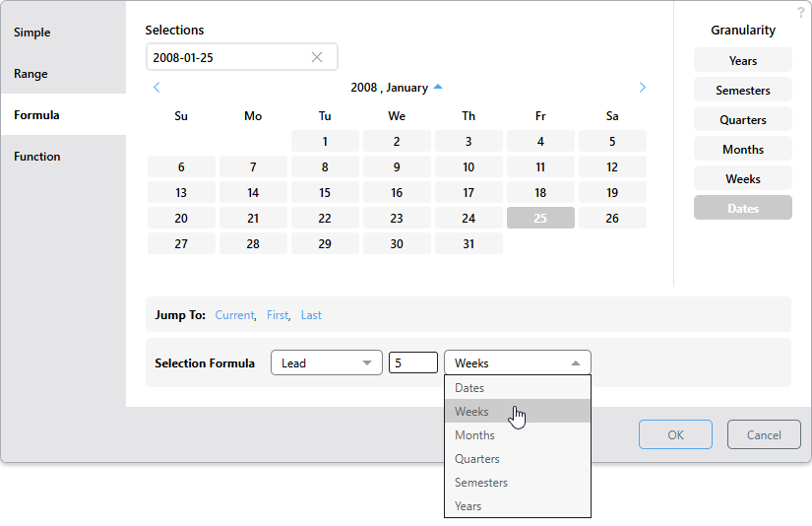
Task: Switch to the Simple tab
Action: coord(32,33)
